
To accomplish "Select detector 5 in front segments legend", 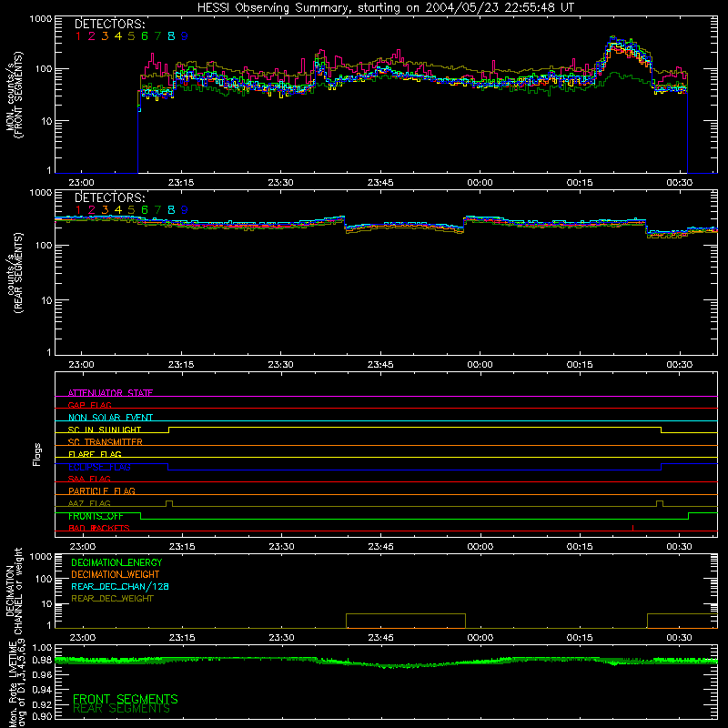I will (x=131, y=36).
